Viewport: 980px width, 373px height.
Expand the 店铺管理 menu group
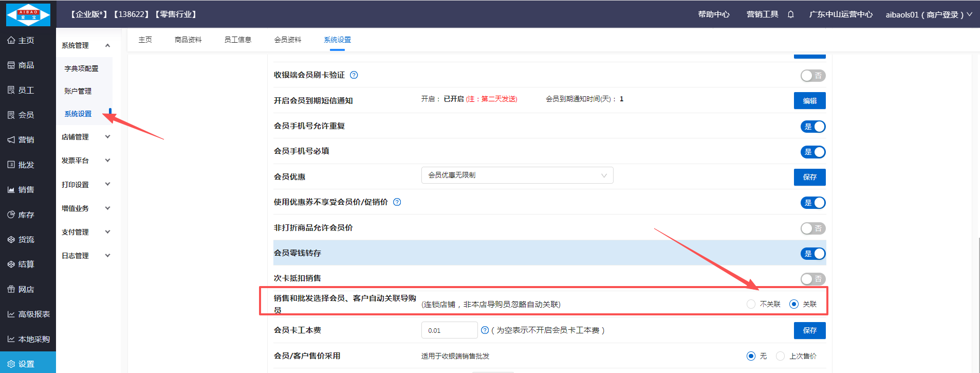click(85, 137)
